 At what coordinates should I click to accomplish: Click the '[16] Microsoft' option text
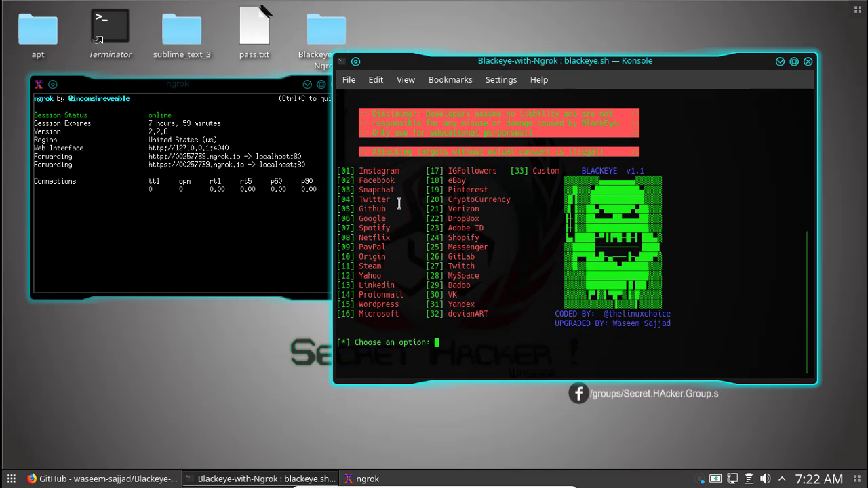point(368,314)
